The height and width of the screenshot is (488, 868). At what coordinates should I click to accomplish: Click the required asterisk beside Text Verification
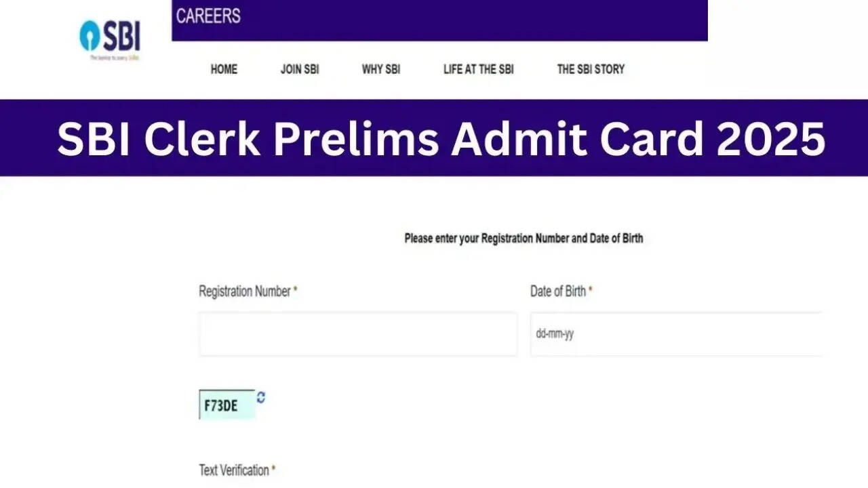coord(273,468)
